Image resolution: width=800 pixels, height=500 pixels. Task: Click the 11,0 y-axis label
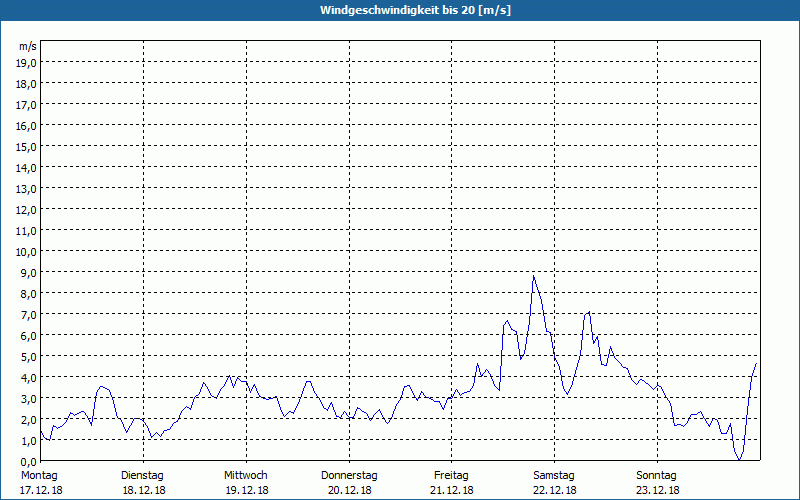pyautogui.click(x=27, y=231)
